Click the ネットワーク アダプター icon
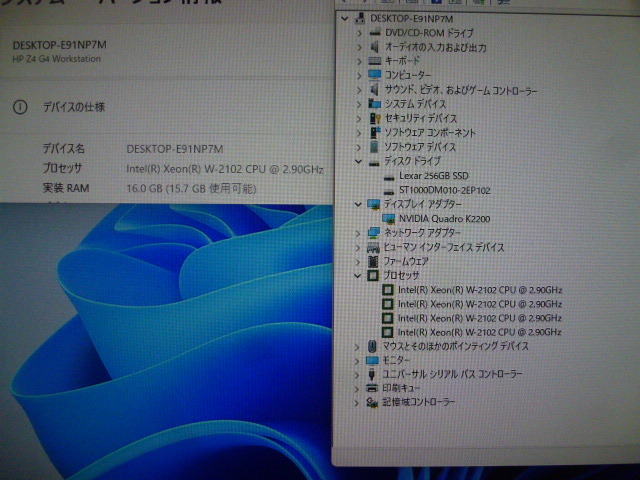This screenshot has width=640, height=480. [x=373, y=233]
